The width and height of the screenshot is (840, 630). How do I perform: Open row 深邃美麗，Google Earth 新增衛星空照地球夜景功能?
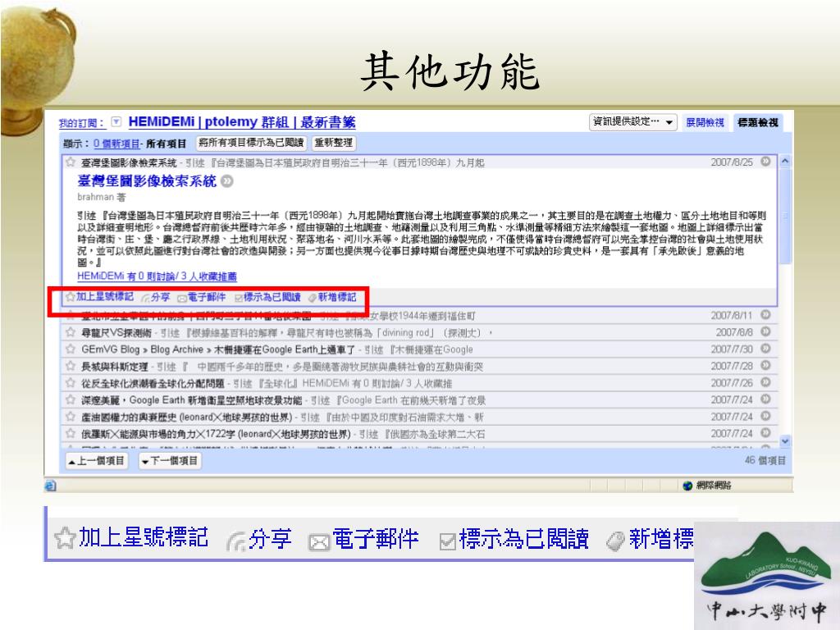coord(419,399)
